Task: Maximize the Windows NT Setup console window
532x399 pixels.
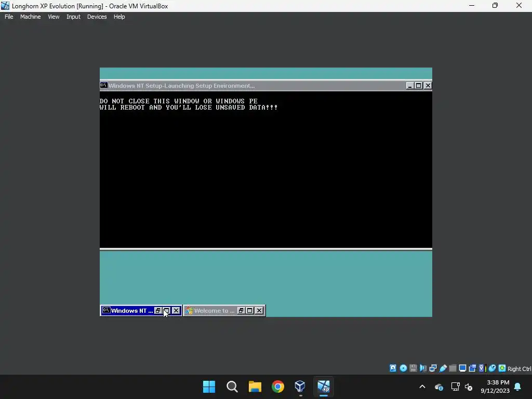Action: point(419,86)
